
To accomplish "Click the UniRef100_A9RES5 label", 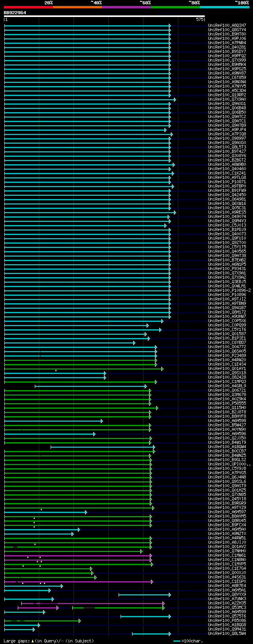I will click(x=227, y=212).
